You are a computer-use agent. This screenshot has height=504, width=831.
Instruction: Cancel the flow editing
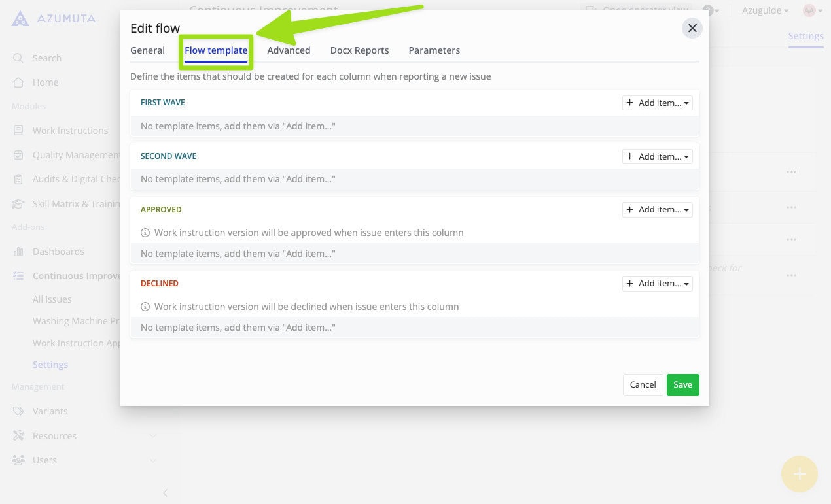point(643,385)
